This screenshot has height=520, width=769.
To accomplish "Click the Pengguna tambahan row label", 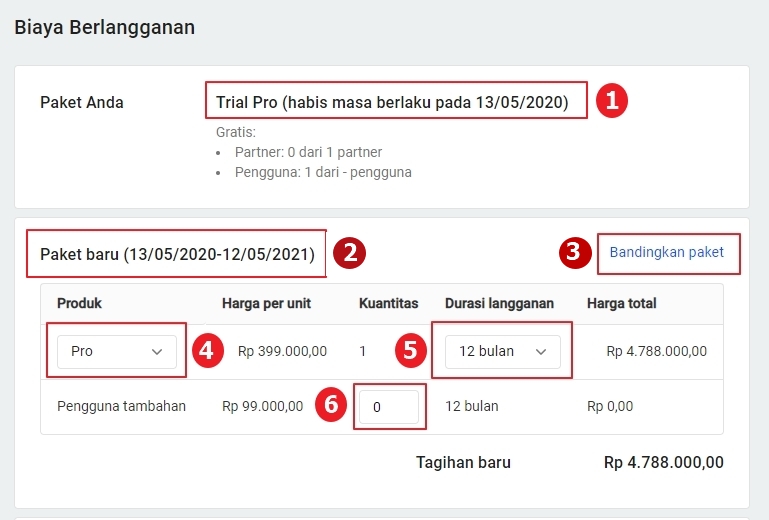I will (121, 407).
